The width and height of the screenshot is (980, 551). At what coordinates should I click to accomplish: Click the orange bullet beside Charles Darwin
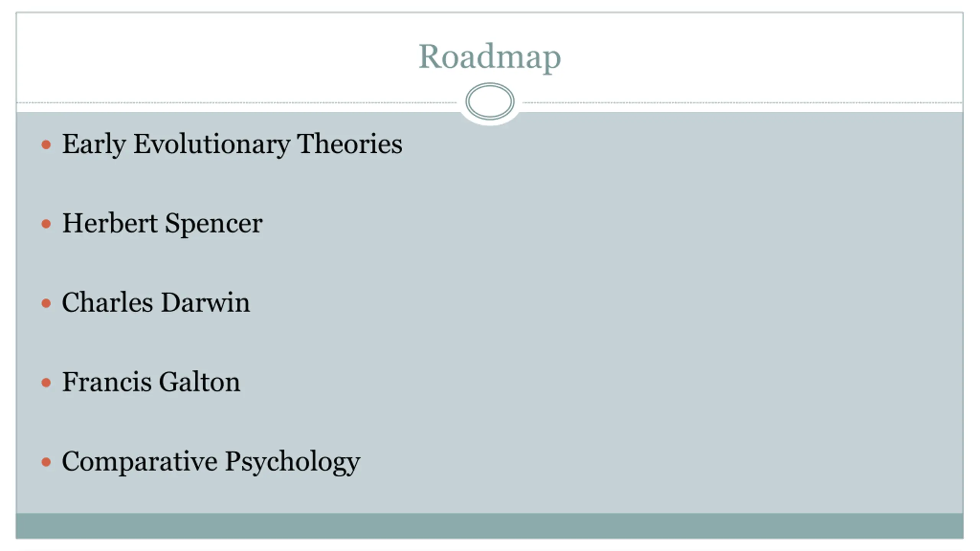(46, 303)
